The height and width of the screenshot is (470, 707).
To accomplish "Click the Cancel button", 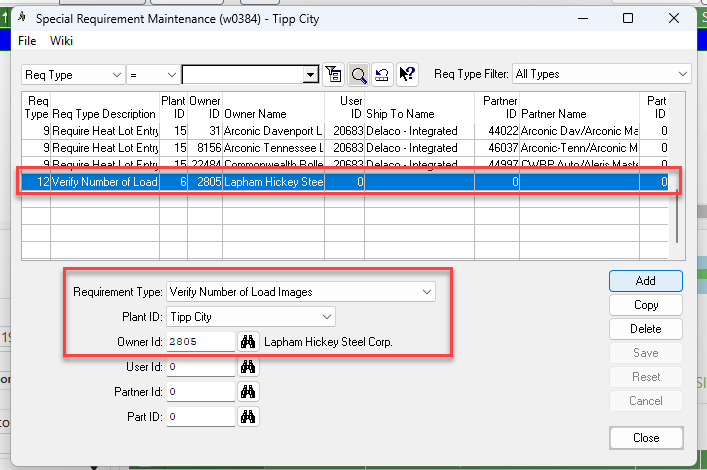I will (x=646, y=401).
